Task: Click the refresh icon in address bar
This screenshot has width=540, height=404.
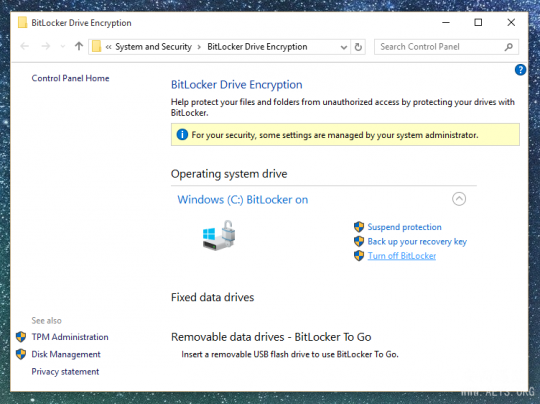Action: 358,47
